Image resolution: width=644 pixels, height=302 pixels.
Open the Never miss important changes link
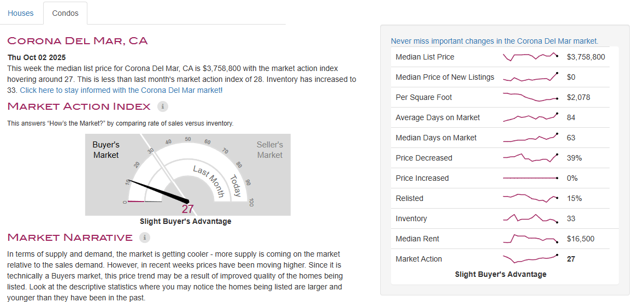pos(494,41)
